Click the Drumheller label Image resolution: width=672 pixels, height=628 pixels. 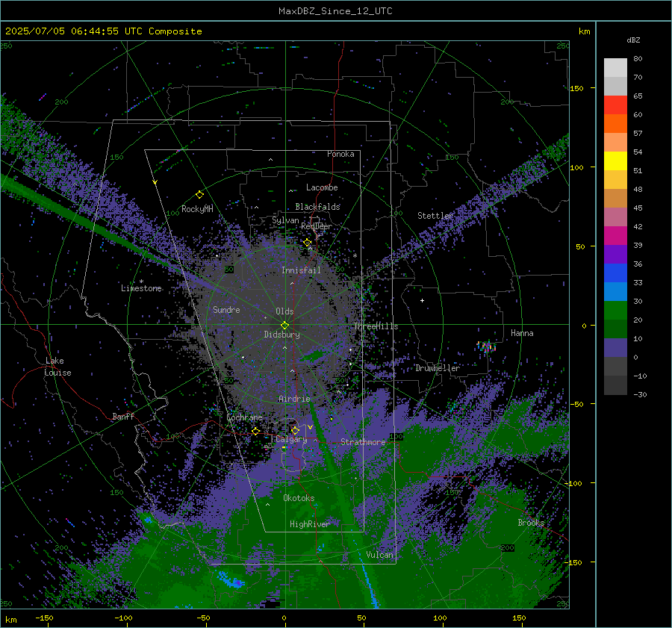click(x=438, y=368)
